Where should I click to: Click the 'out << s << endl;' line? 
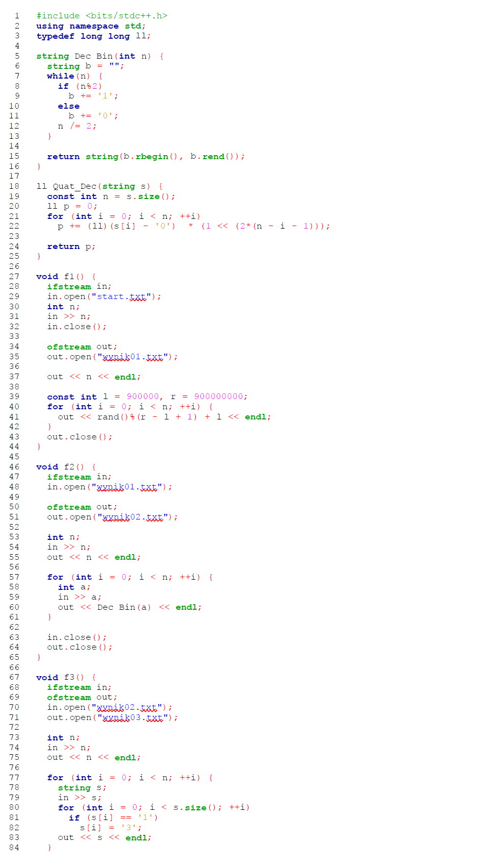coord(105,837)
